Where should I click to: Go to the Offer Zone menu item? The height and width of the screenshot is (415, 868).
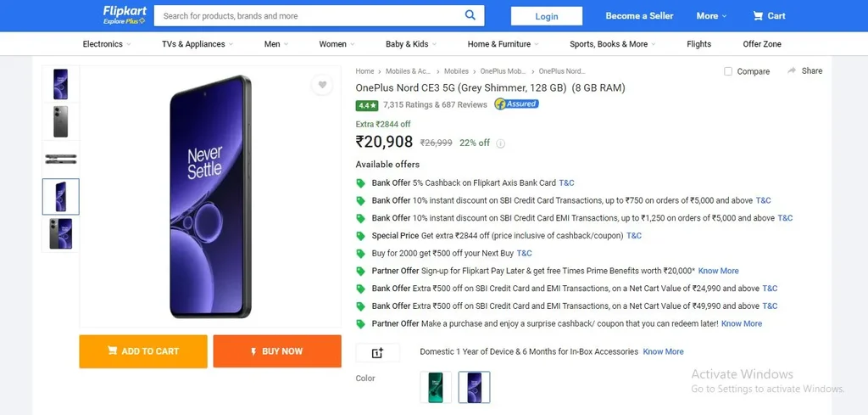pyautogui.click(x=762, y=44)
